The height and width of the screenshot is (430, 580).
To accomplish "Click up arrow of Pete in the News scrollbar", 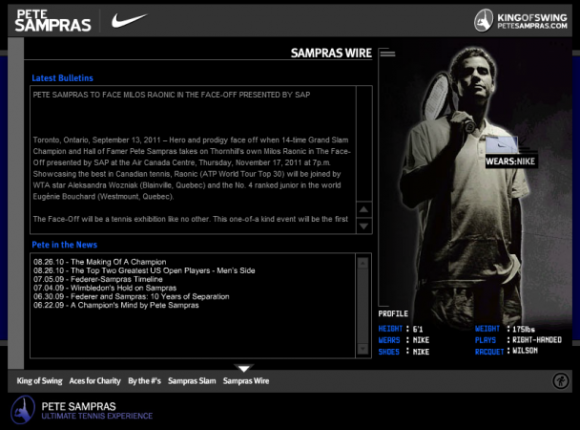I will [363, 263].
